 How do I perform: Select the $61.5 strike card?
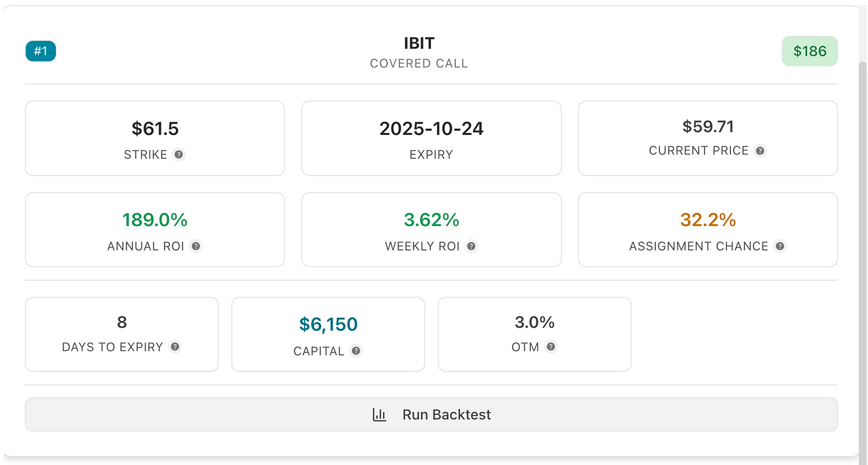[x=155, y=138]
